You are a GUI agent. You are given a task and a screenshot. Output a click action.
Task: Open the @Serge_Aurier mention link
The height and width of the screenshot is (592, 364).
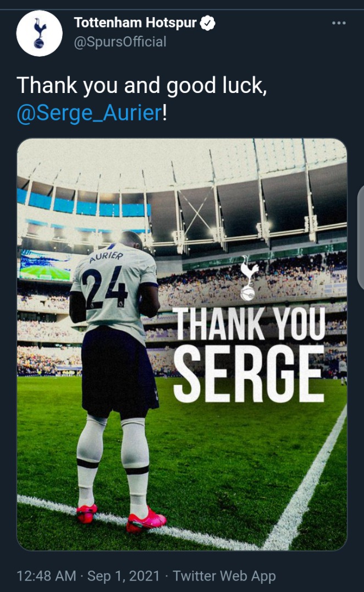click(90, 112)
